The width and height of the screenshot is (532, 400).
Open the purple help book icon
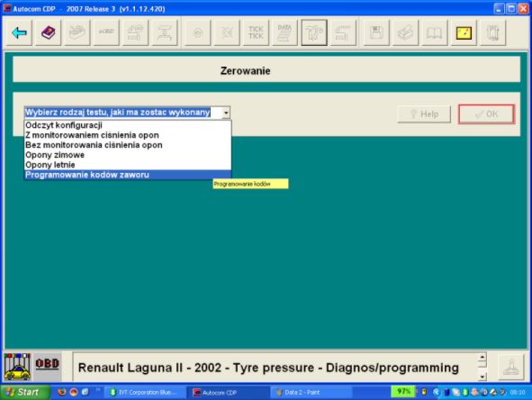[x=49, y=33]
